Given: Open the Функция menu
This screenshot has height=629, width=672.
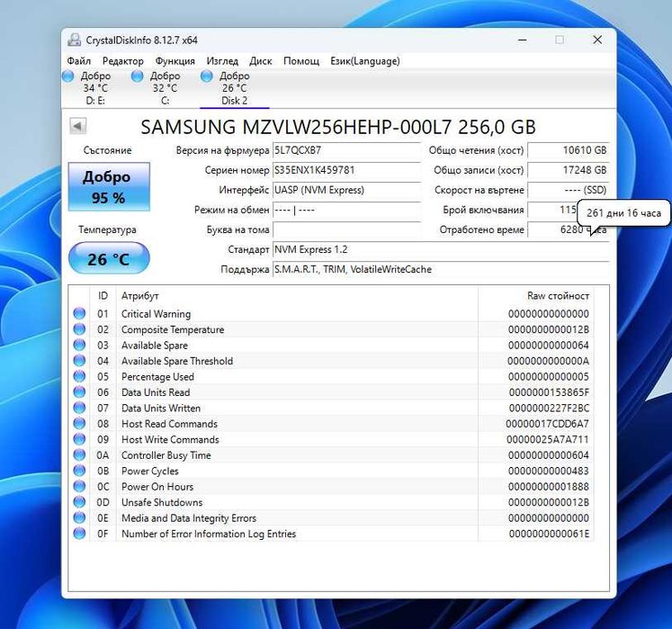Looking at the screenshot, I should coord(175,61).
